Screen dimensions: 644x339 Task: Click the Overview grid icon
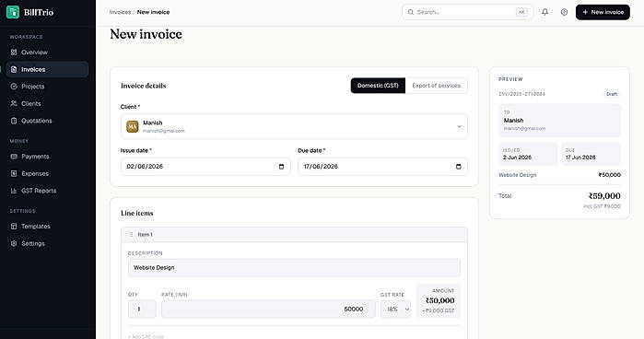(14, 53)
